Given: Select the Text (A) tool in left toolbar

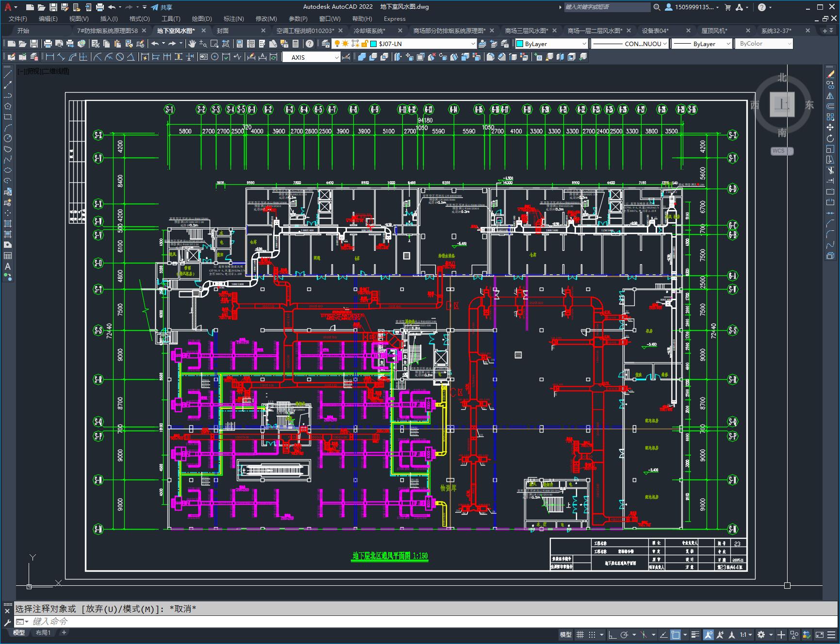Looking at the screenshot, I should [8, 266].
